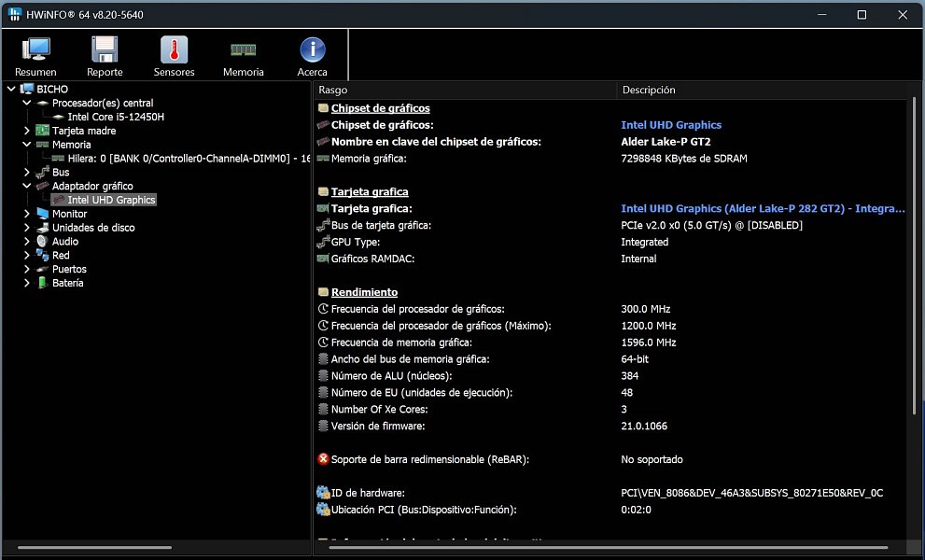
Task: Expand the Puertos tree branch
Action: (26, 269)
